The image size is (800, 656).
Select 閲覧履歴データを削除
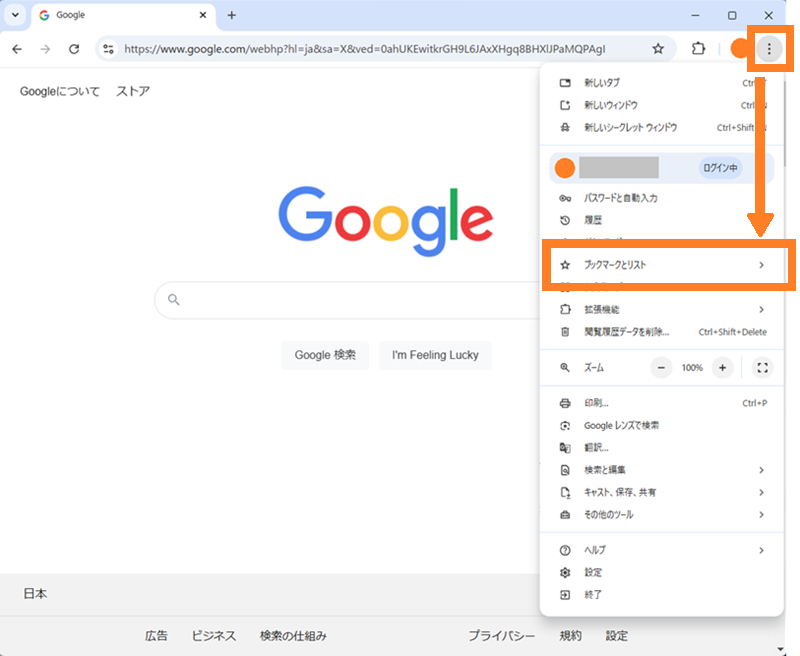pyautogui.click(x=662, y=332)
